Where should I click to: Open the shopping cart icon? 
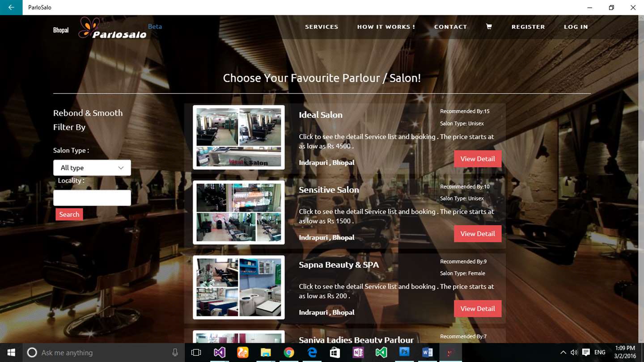click(489, 27)
